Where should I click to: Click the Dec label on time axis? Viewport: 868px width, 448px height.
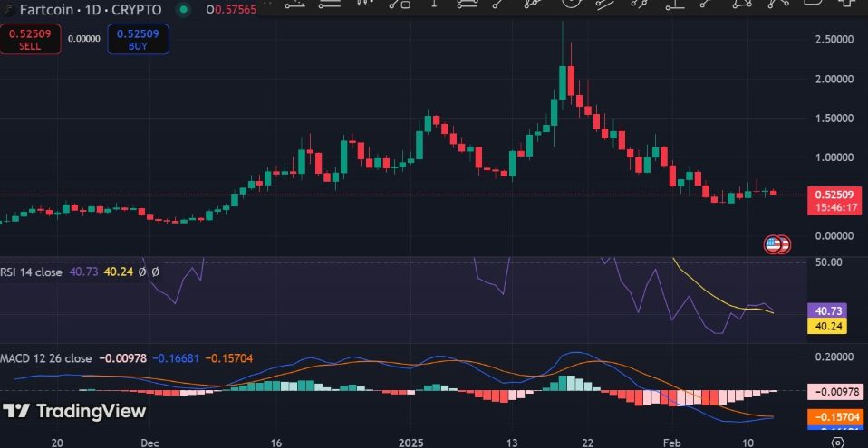click(x=150, y=443)
